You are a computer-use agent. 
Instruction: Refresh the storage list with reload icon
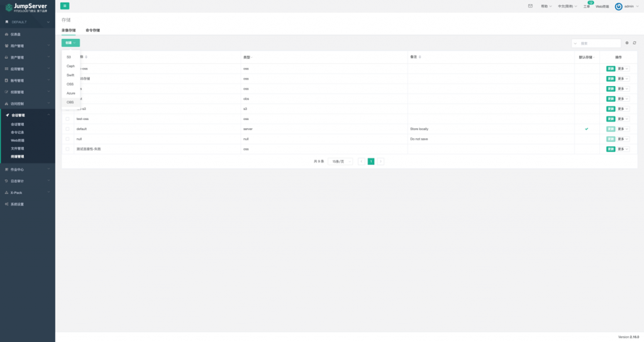[634, 43]
